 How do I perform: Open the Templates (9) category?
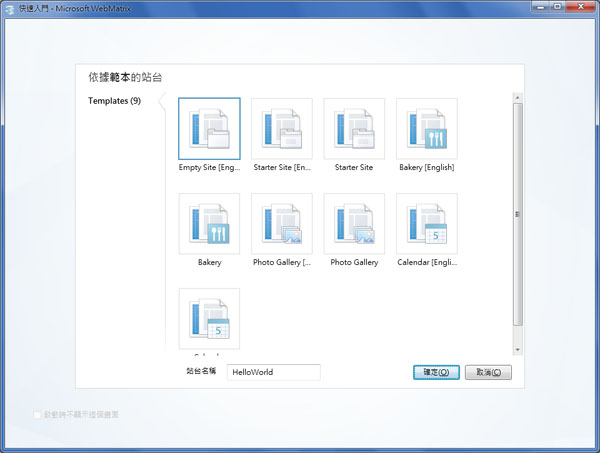pyautogui.click(x=114, y=101)
